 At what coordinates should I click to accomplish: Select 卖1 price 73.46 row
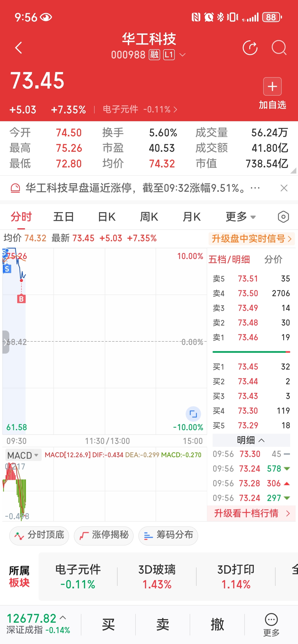pyautogui.click(x=251, y=337)
